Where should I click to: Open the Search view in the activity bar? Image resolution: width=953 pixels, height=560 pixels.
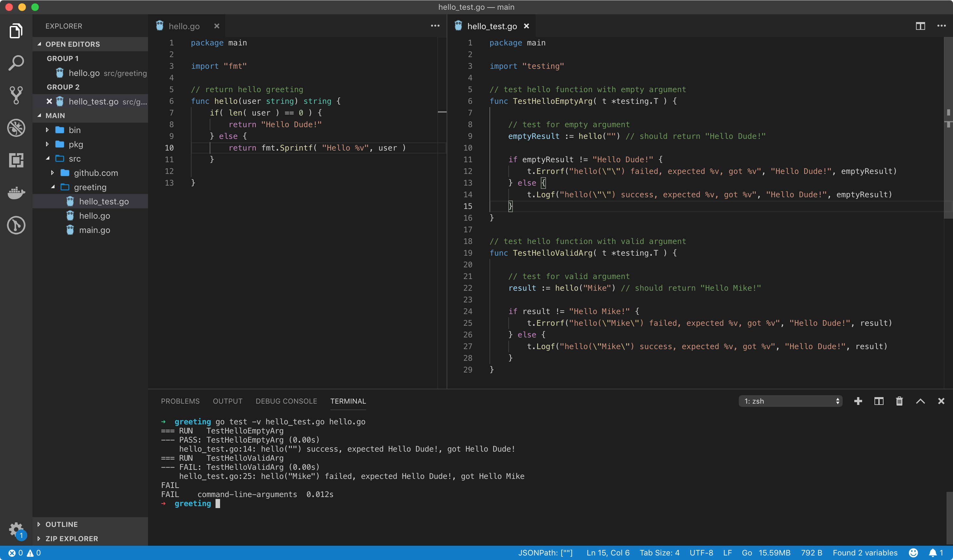click(x=16, y=63)
